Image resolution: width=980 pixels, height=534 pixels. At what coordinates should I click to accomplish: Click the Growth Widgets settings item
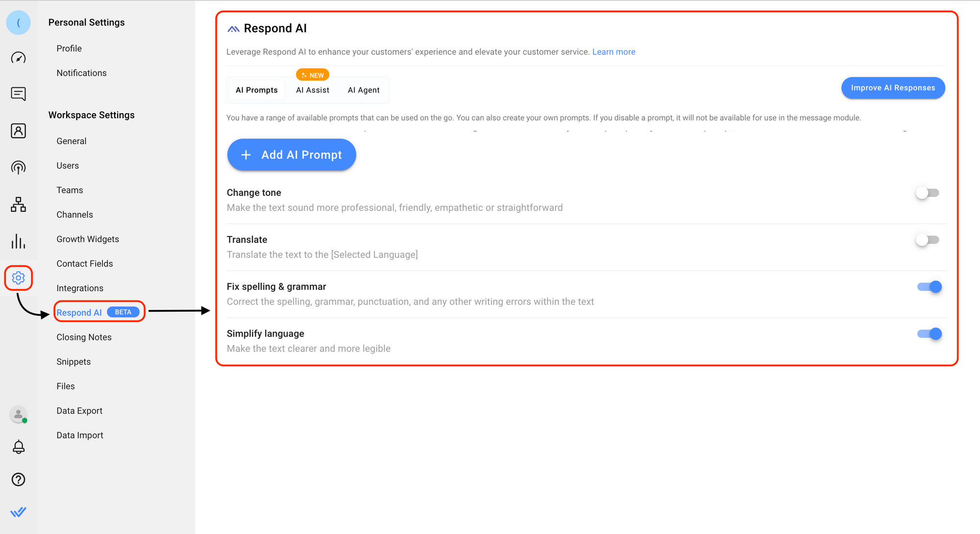click(88, 239)
